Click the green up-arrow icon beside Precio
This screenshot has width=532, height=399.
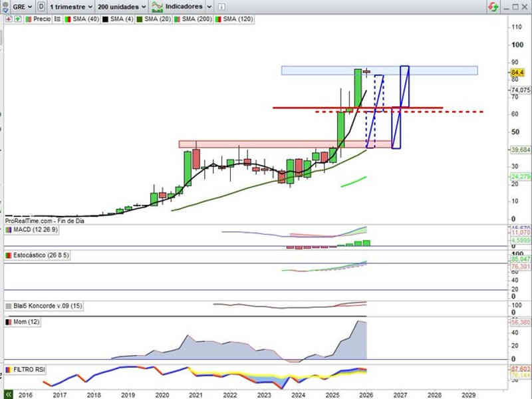click(17, 19)
